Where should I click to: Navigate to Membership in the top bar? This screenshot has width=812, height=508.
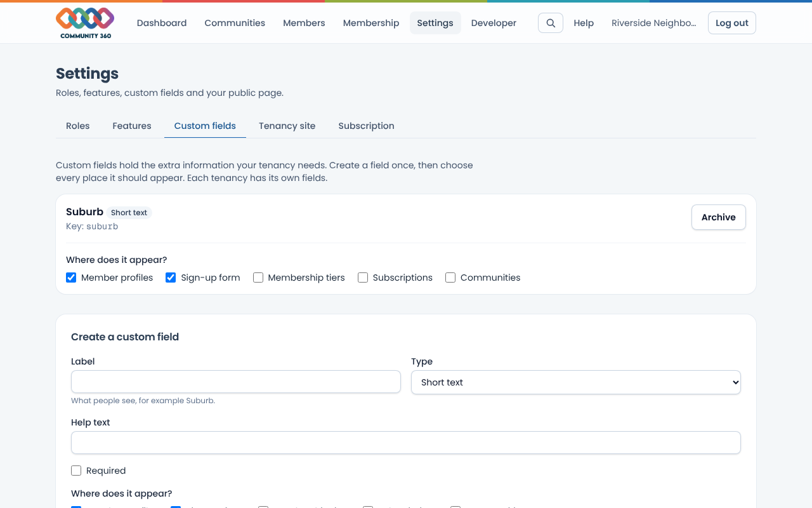click(x=371, y=23)
